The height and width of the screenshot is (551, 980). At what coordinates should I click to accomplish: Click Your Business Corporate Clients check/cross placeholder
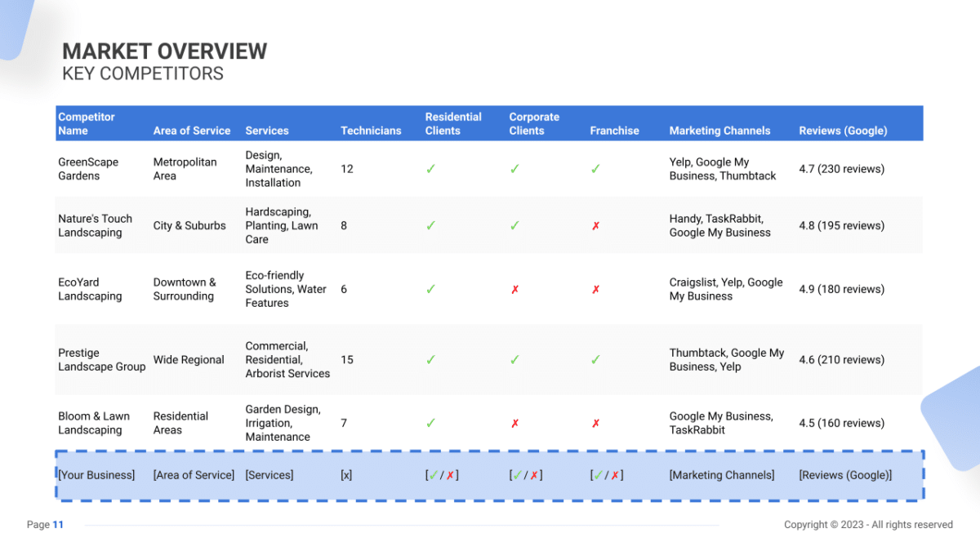[x=526, y=475]
